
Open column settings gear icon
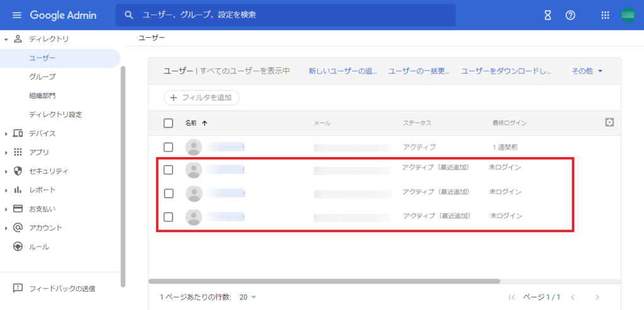pos(609,123)
